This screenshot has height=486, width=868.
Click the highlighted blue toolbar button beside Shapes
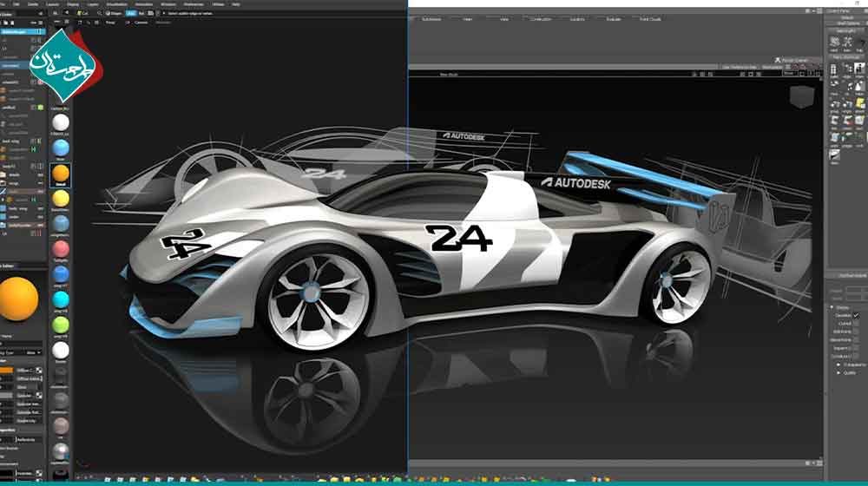pyautogui.click(x=131, y=13)
